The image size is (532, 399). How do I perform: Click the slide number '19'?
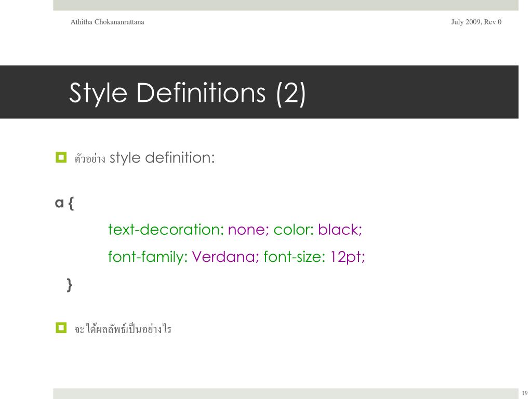[525, 393]
